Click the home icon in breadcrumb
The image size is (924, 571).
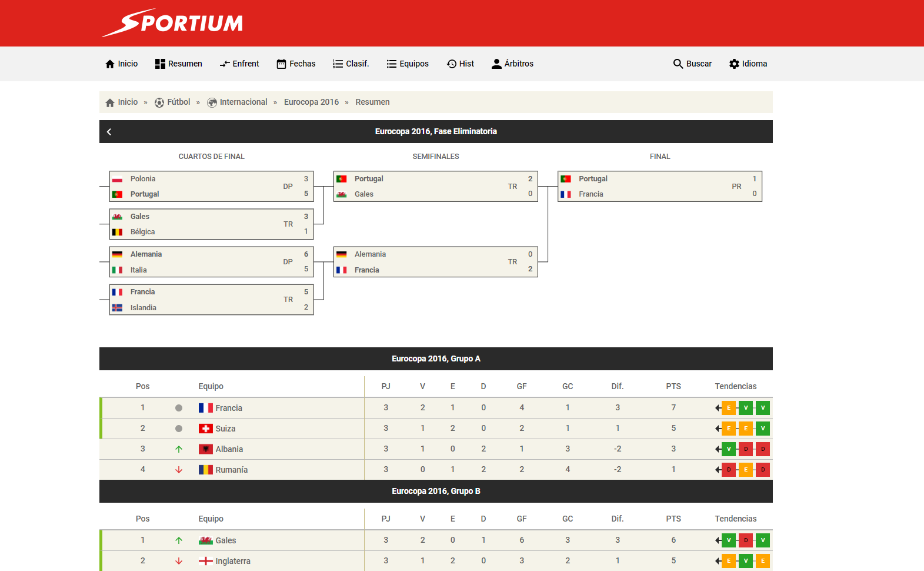coord(110,102)
